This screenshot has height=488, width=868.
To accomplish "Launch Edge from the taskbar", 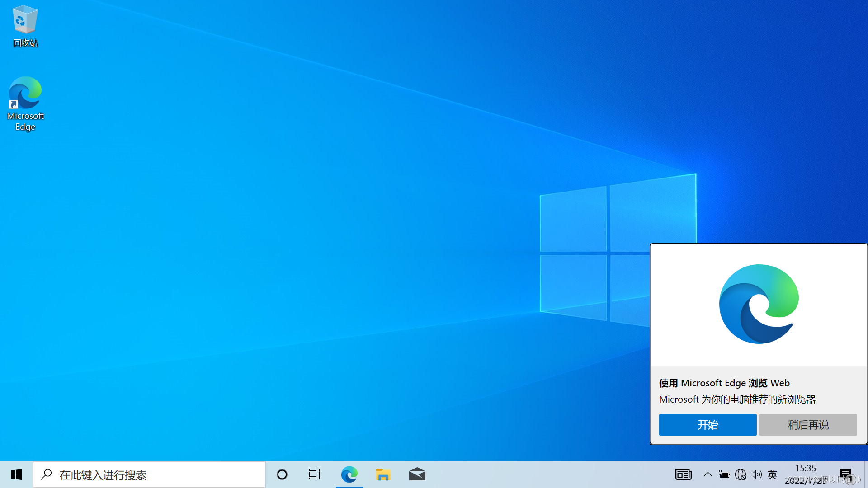I will (349, 474).
